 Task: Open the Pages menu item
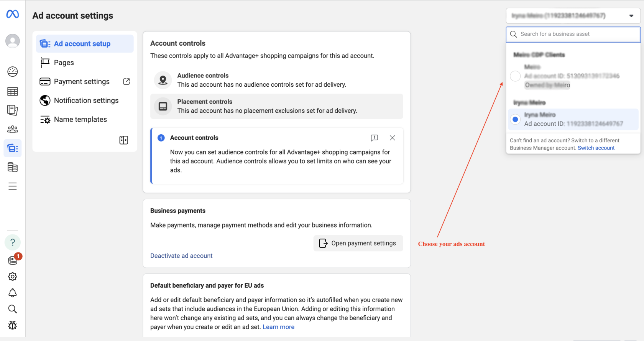coord(85,63)
